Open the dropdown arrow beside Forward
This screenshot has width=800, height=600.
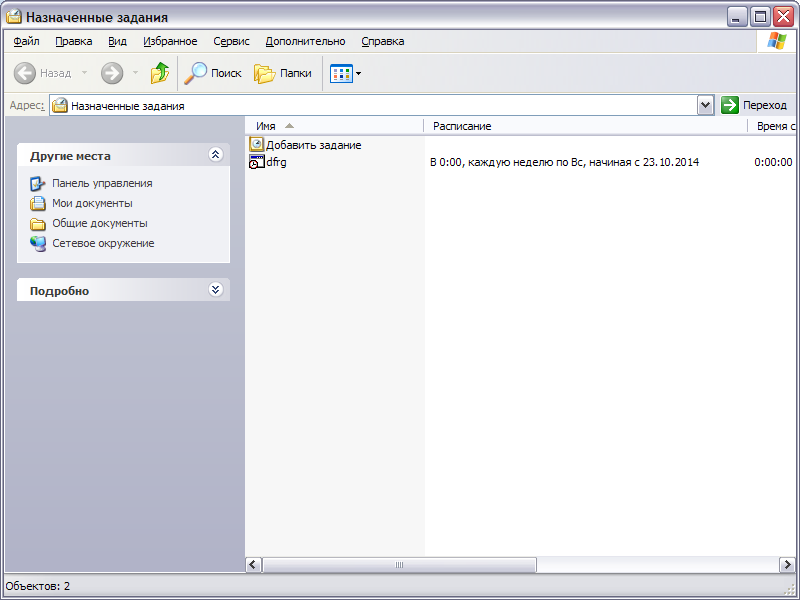click(135, 73)
